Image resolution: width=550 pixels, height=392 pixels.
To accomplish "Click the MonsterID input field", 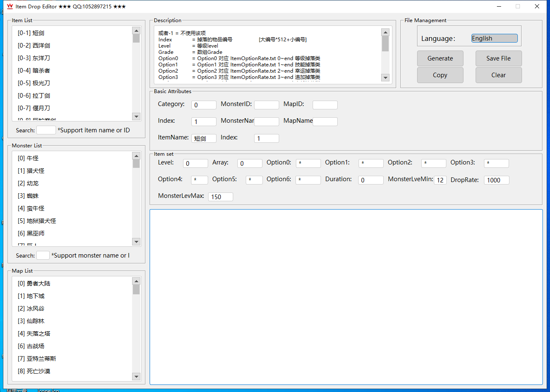I will (x=267, y=105).
